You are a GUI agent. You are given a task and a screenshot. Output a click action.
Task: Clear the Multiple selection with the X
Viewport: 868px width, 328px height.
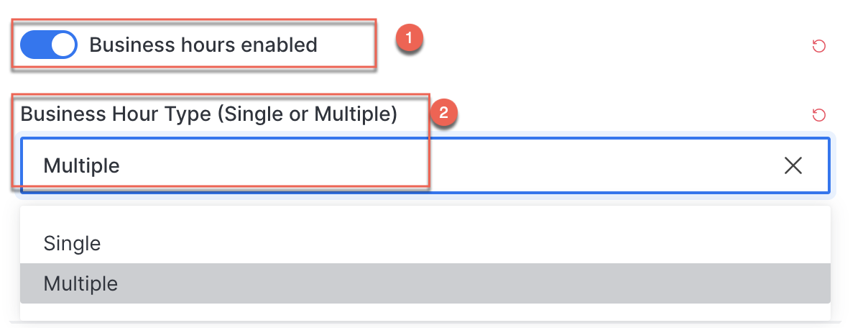click(x=793, y=165)
